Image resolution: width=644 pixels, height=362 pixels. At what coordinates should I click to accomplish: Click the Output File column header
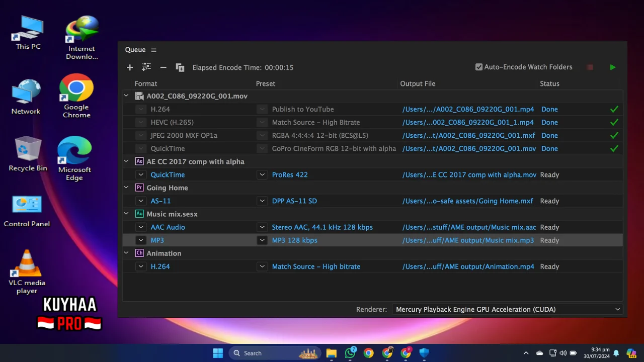click(x=418, y=83)
